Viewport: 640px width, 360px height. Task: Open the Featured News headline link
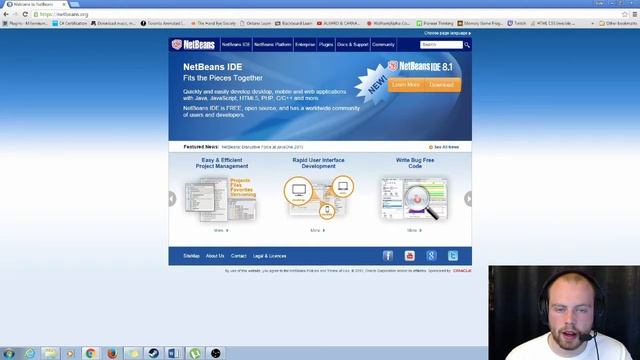tap(262, 147)
